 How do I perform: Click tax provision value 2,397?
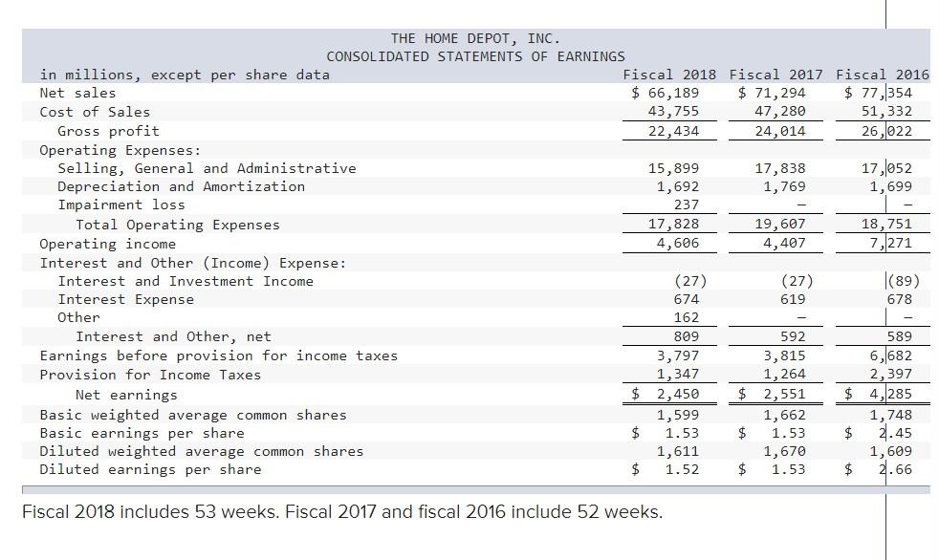pyautogui.click(x=891, y=374)
